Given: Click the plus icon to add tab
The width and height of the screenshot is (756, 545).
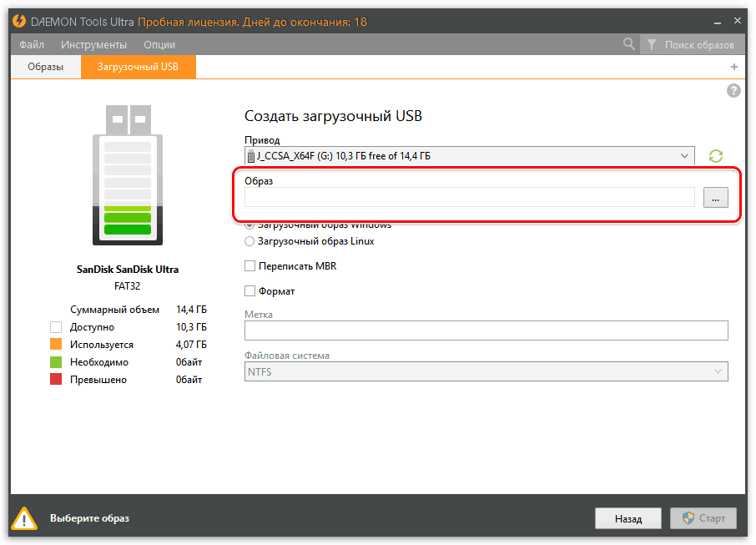Looking at the screenshot, I should 734,67.
